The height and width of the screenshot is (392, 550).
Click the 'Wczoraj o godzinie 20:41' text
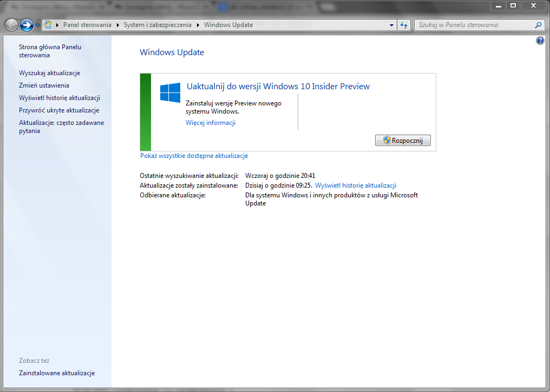click(x=280, y=176)
